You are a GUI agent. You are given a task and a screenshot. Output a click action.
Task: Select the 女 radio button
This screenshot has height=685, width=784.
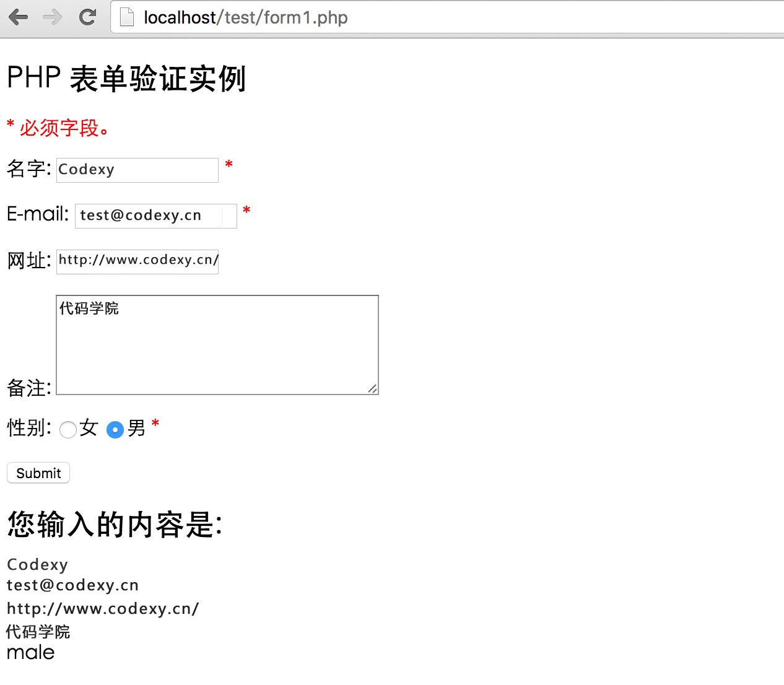(x=68, y=429)
